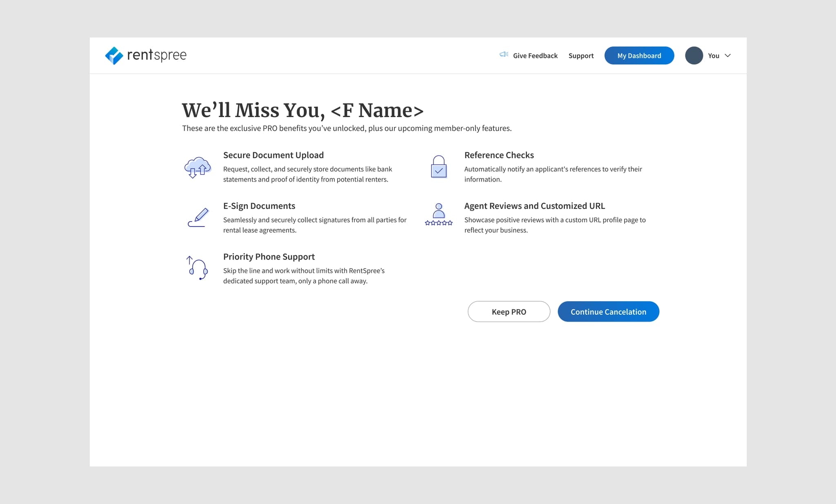836x504 pixels.
Task: Click the Keep PRO button
Action: pyautogui.click(x=509, y=312)
